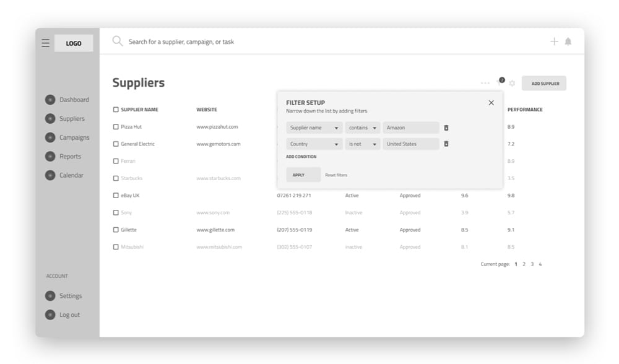Open the 'is not' operator dropdown
The image size is (619, 364).
[x=363, y=144]
